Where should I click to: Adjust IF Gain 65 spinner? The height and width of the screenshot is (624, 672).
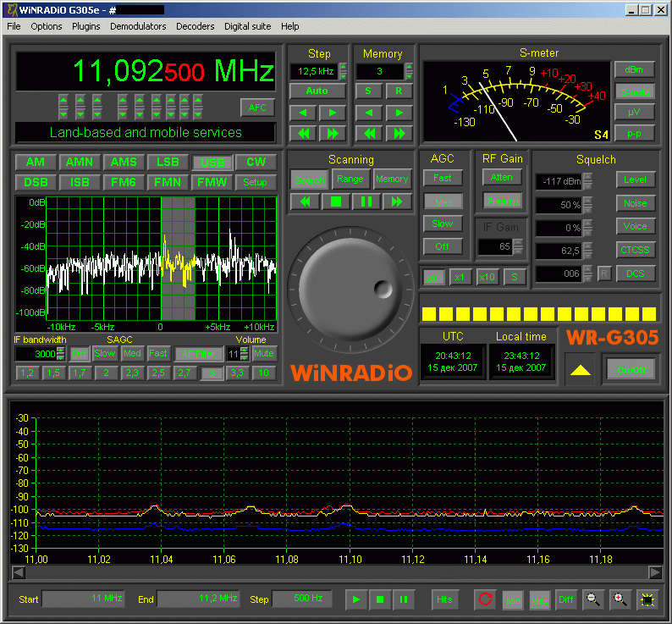point(518,246)
